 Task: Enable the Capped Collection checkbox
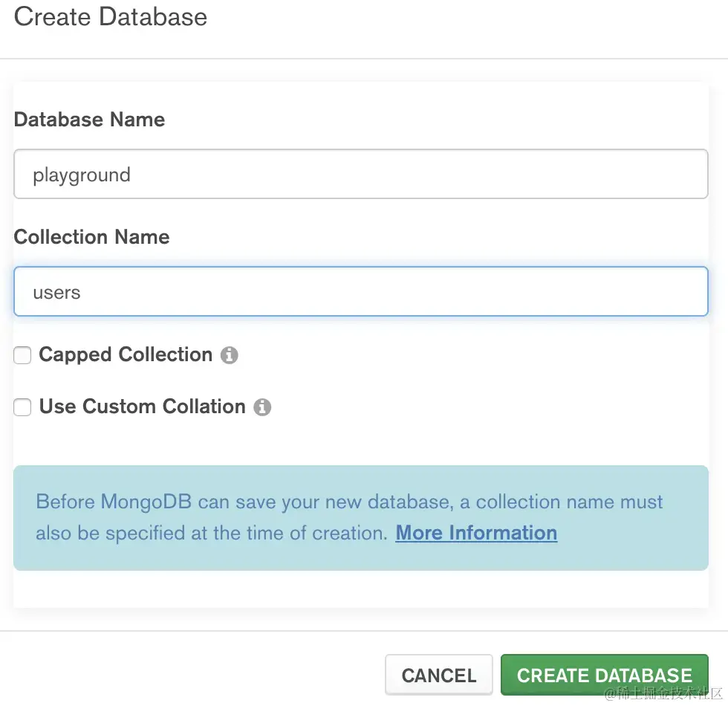pyautogui.click(x=23, y=355)
